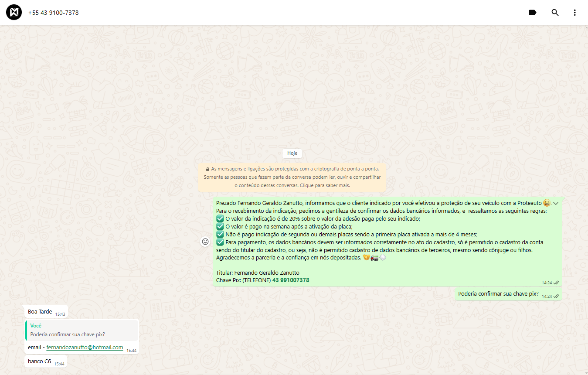Viewport: 588px width, 375px height.
Task: React using smiley icon beside long message
Action: 205,242
